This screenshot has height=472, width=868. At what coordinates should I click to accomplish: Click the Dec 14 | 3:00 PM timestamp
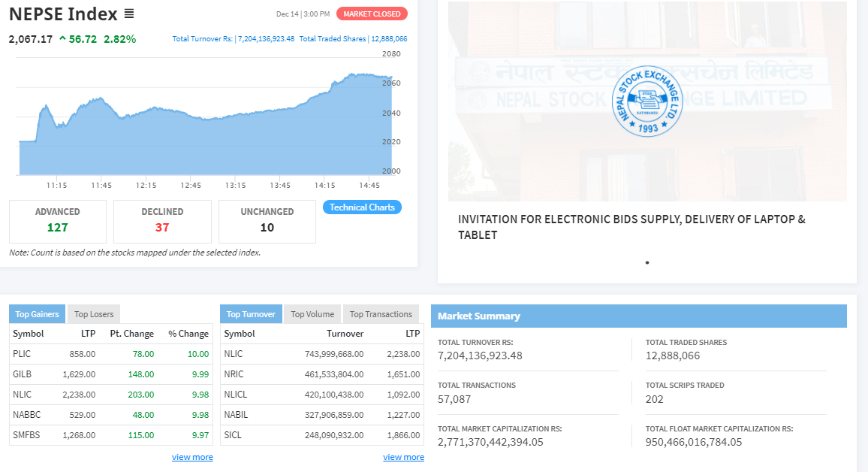[x=303, y=14]
